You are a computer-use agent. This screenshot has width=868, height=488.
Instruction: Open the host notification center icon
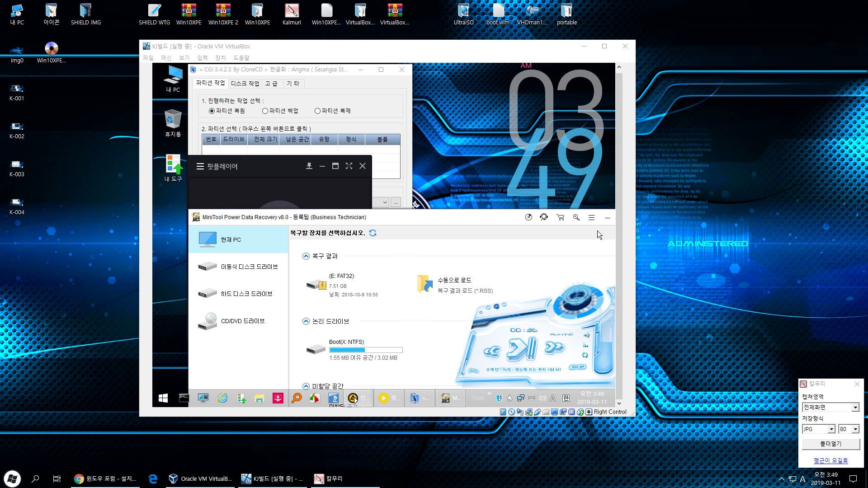853,479
